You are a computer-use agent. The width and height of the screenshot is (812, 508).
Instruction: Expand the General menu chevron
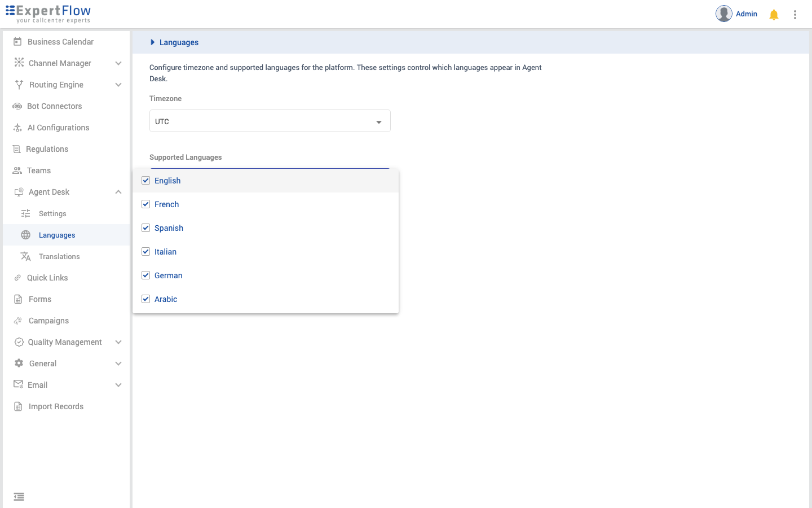pyautogui.click(x=118, y=364)
